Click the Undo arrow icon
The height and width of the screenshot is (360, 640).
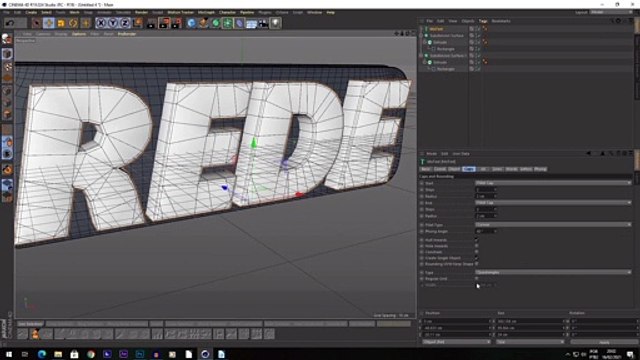10,23
